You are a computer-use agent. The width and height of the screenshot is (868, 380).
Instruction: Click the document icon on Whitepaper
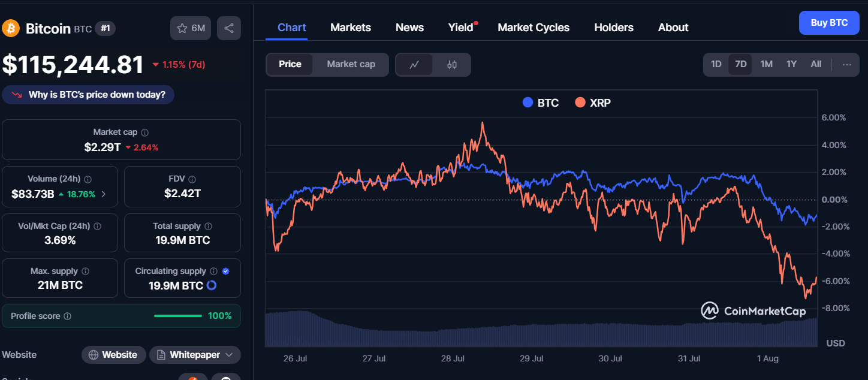[x=161, y=355]
